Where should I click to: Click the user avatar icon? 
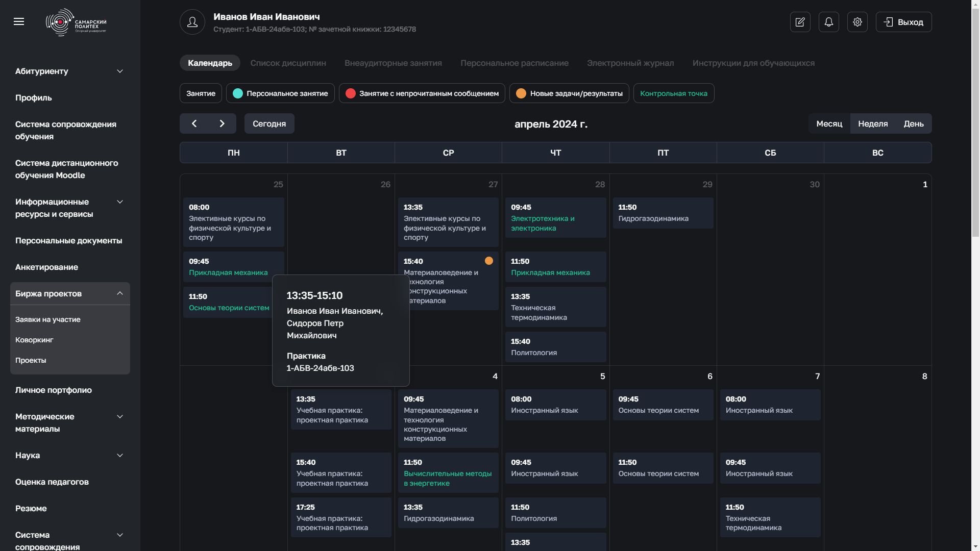click(192, 22)
